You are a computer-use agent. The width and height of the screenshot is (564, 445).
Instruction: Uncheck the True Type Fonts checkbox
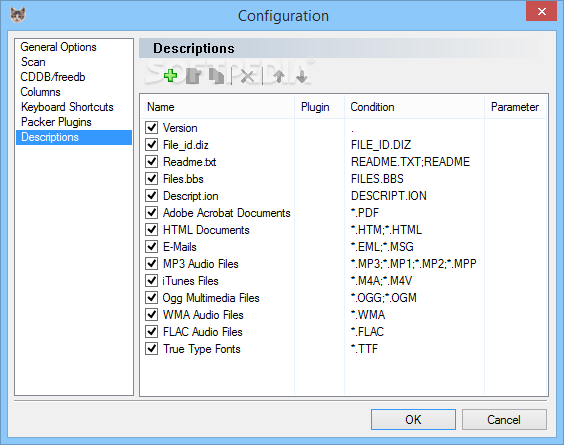tap(151, 348)
